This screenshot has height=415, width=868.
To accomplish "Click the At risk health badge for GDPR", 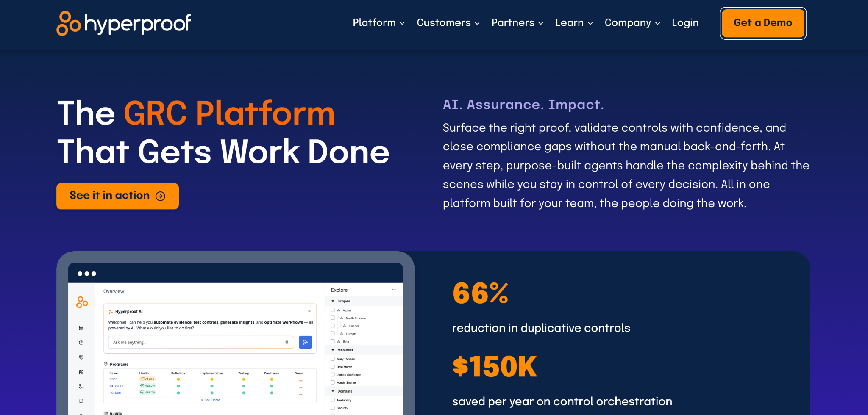I will click(147, 379).
